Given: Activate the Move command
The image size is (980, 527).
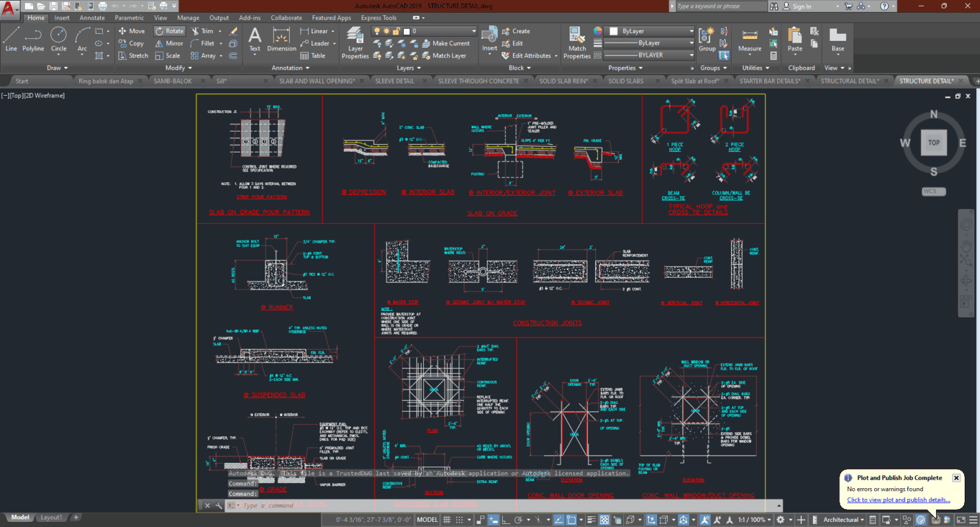Looking at the screenshot, I should tap(131, 31).
